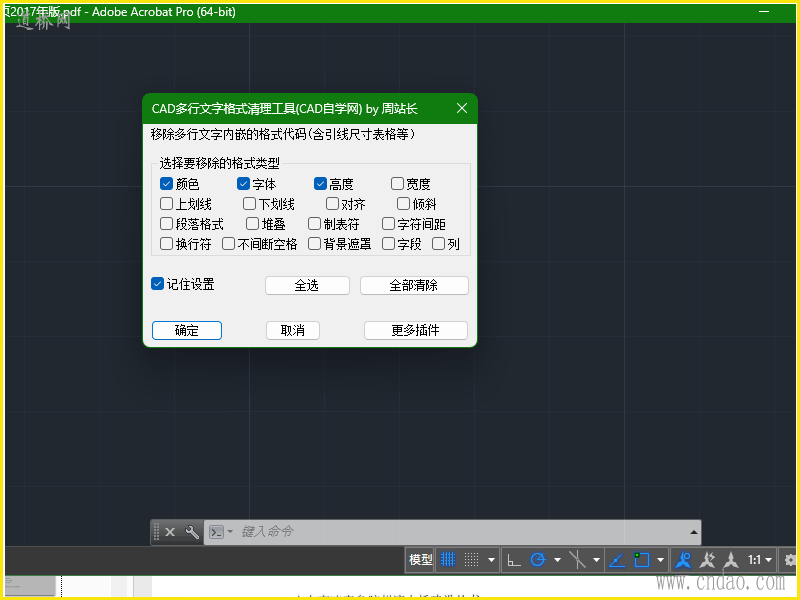800x600 pixels.
Task: Click the command prompt history icon
Action: coord(217,532)
